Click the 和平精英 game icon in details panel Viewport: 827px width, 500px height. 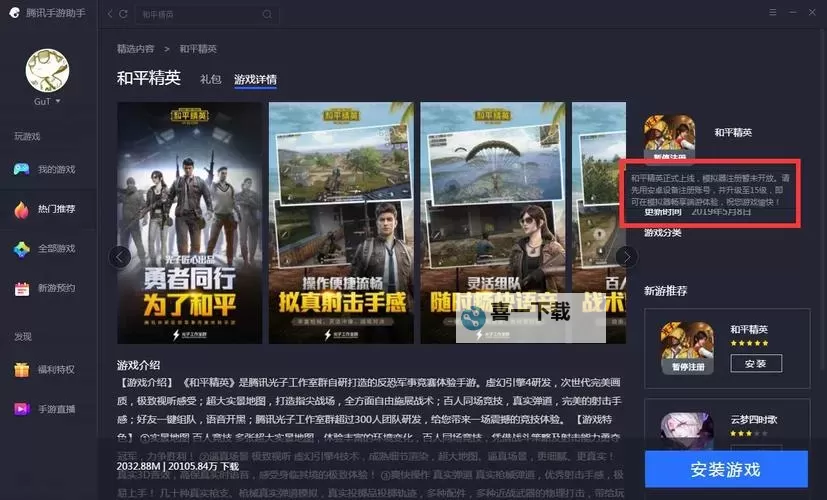point(669,136)
